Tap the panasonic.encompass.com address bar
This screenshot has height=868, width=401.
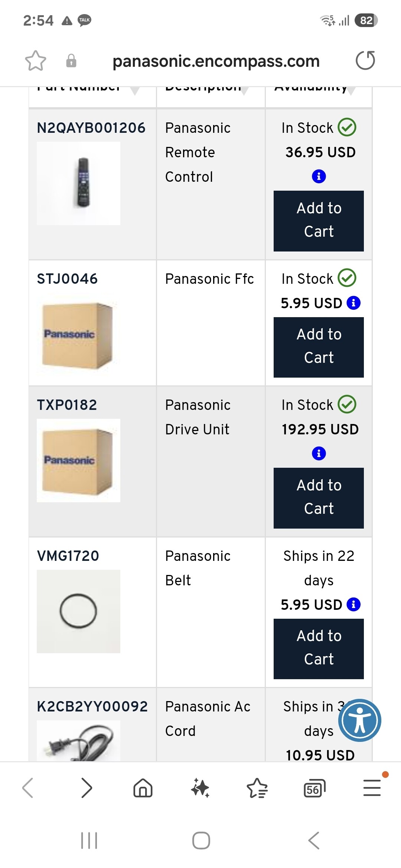[216, 61]
